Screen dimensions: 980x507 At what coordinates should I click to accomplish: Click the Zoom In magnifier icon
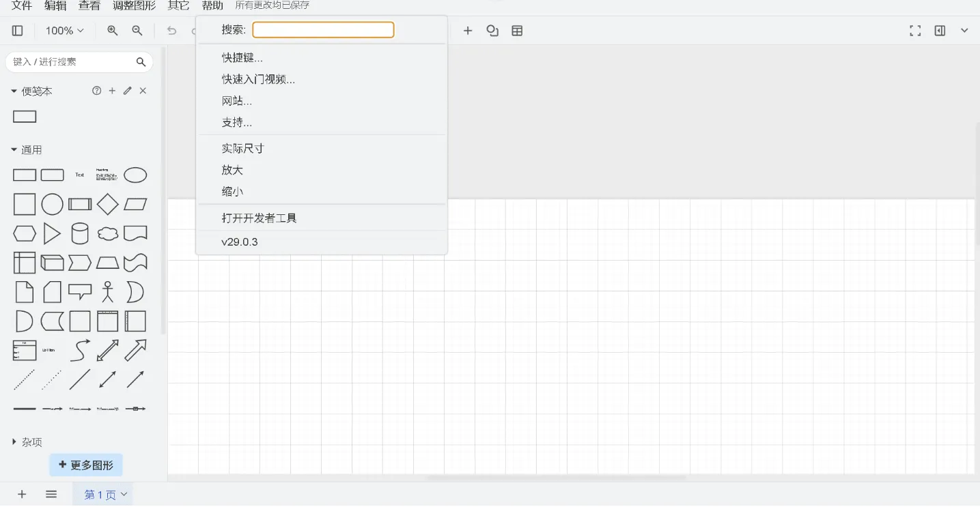click(x=112, y=31)
